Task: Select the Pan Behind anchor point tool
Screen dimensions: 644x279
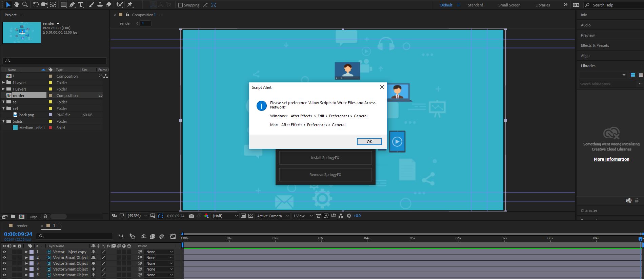Action: pos(53,5)
